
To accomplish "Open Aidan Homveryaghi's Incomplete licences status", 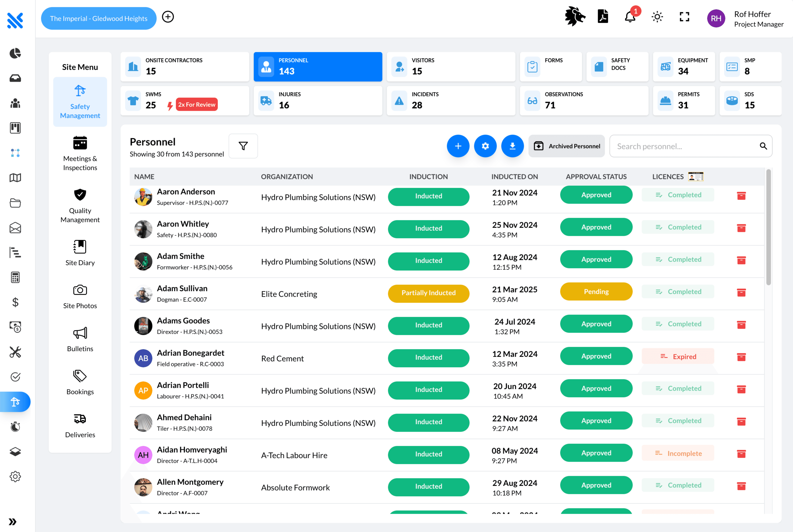I will point(678,453).
